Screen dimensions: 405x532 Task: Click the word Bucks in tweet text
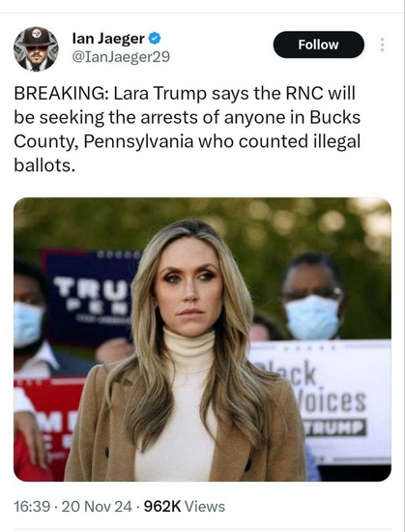pos(334,117)
